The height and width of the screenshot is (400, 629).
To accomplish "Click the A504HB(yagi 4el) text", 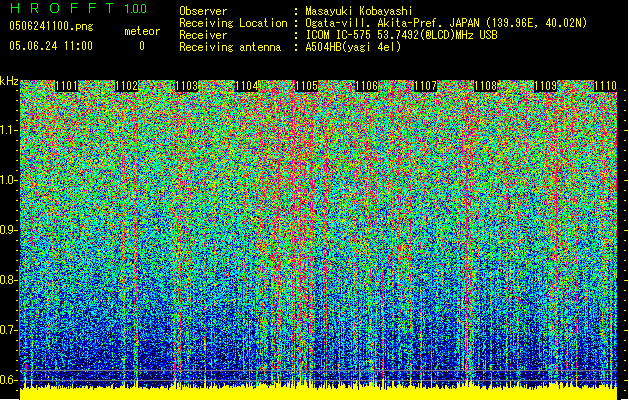I will 353,47.
